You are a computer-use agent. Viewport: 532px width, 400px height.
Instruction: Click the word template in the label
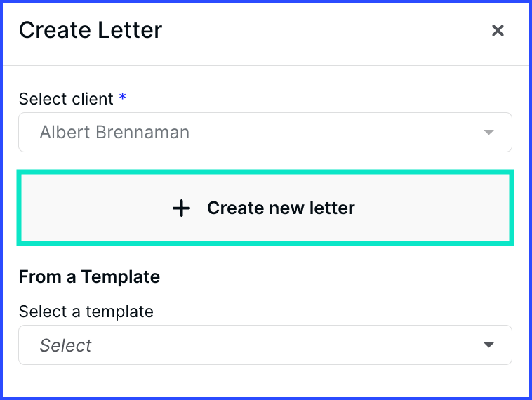click(119, 311)
